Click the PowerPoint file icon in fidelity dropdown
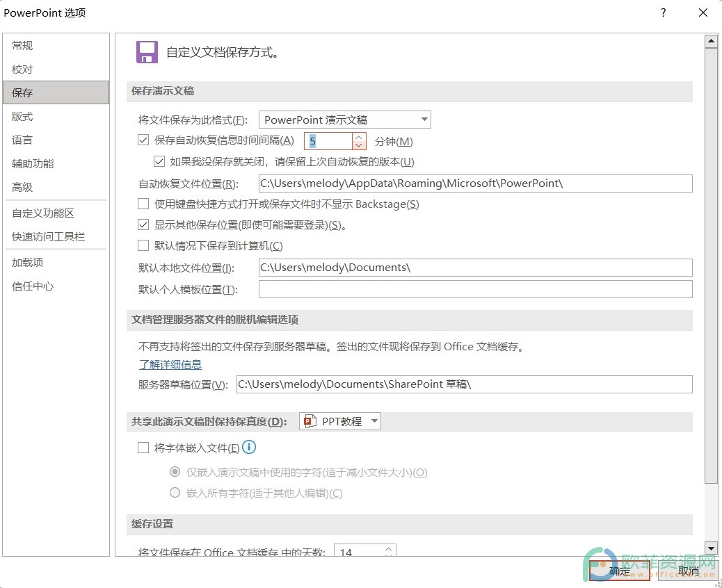Viewport: 722px width, 588px height. pos(310,421)
